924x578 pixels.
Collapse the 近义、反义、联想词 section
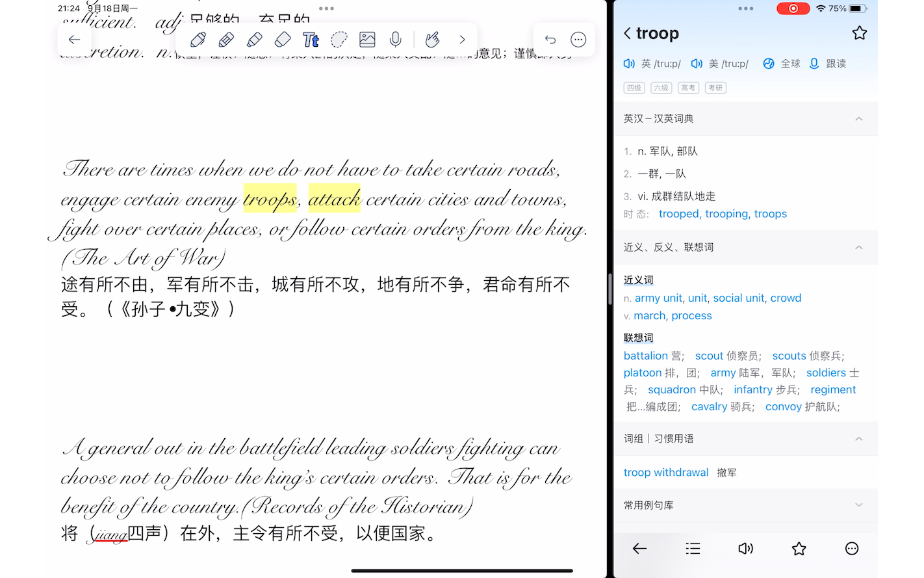click(859, 248)
